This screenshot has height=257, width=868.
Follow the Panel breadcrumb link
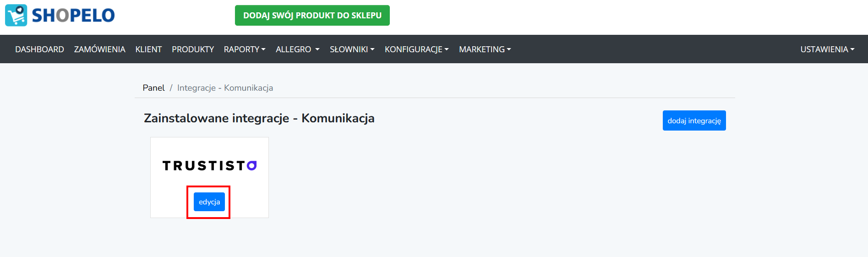pyautogui.click(x=153, y=88)
